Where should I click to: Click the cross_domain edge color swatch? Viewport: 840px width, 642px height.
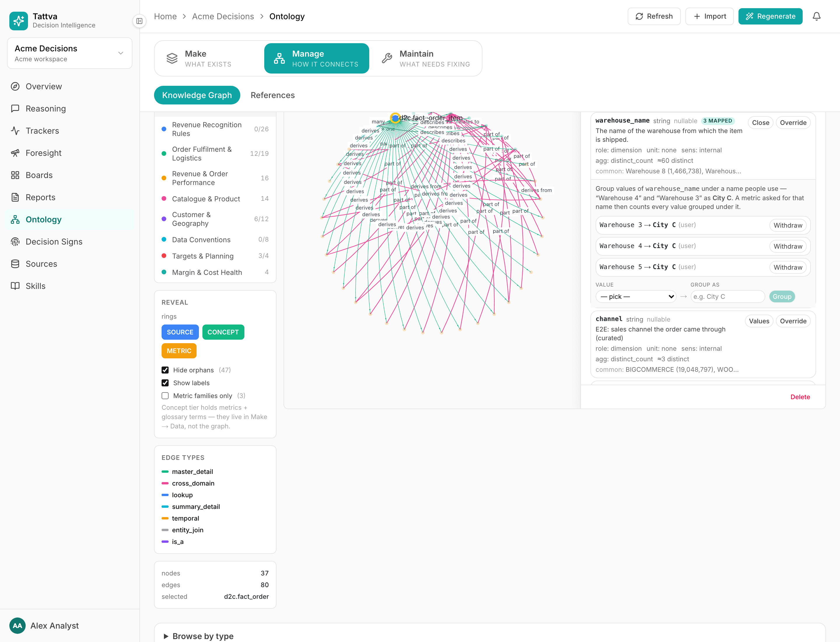(165, 484)
